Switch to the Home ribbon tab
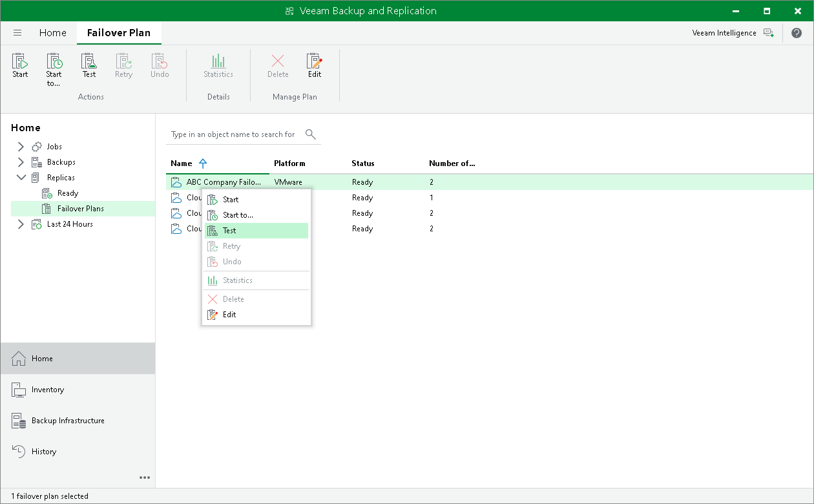814x504 pixels. pos(52,33)
